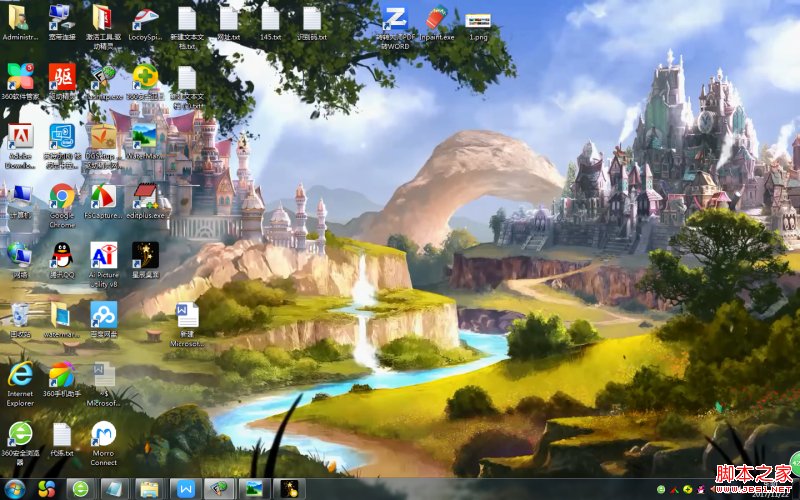Click the colorful pinwheel taskbar icon
Screen dimensions: 800x500
[46, 489]
